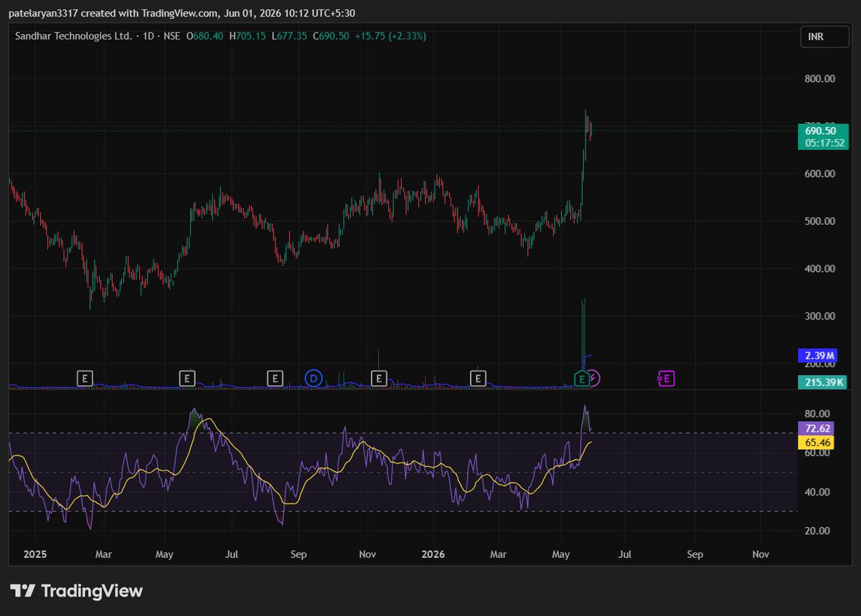The image size is (861, 616).
Task: Click the purple upcoming earnings E marker
Action: tap(667, 378)
